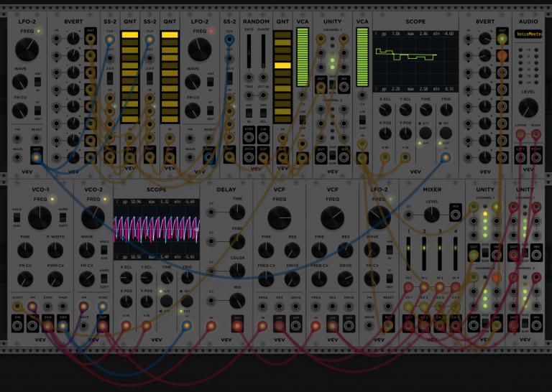Click the green stepped waveform display
Viewport: 552px width, 392px height.
(415, 62)
